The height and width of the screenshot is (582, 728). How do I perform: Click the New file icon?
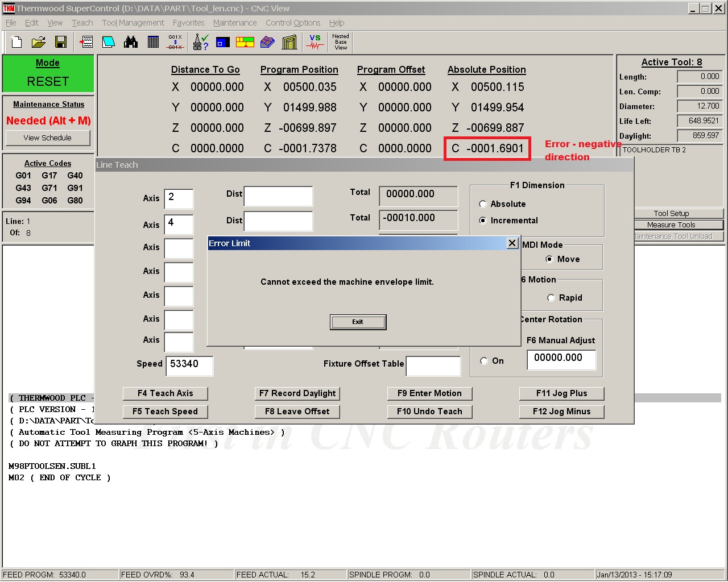(17, 42)
